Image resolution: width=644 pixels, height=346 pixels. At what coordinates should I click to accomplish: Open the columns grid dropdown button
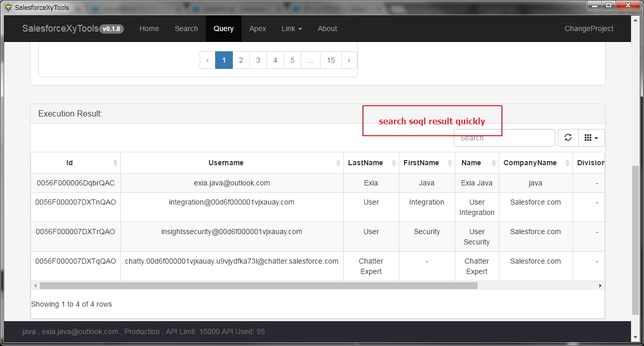(591, 138)
